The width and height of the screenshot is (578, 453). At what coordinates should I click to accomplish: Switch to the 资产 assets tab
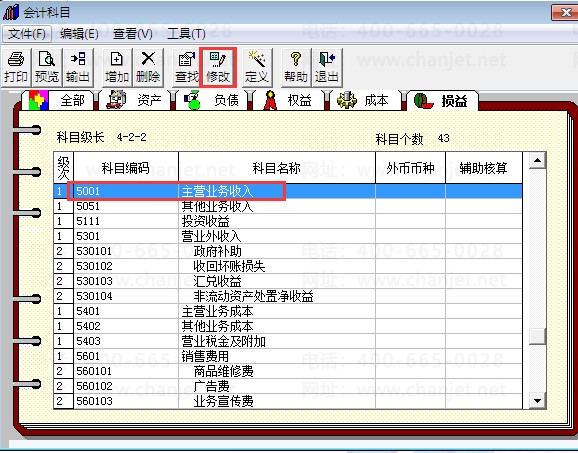135,100
